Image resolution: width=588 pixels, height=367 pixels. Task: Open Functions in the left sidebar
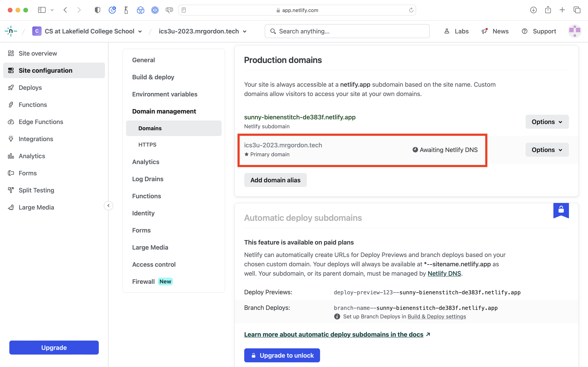tap(54, 105)
